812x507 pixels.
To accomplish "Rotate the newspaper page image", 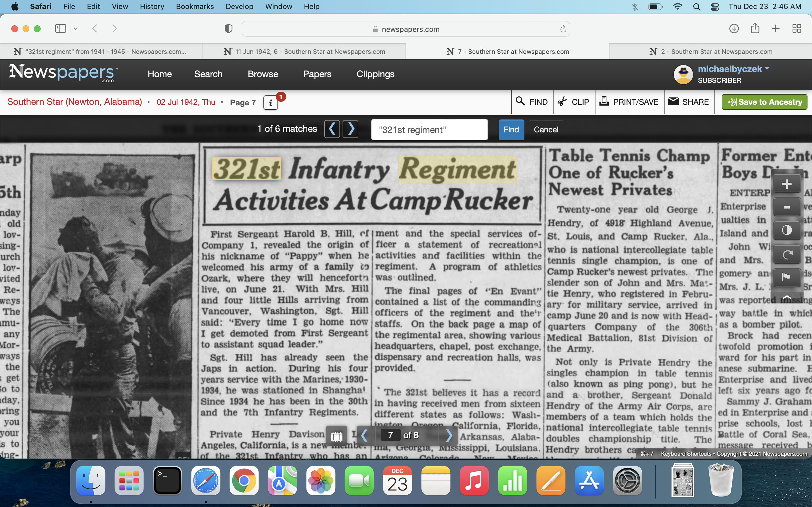I will click(x=787, y=254).
